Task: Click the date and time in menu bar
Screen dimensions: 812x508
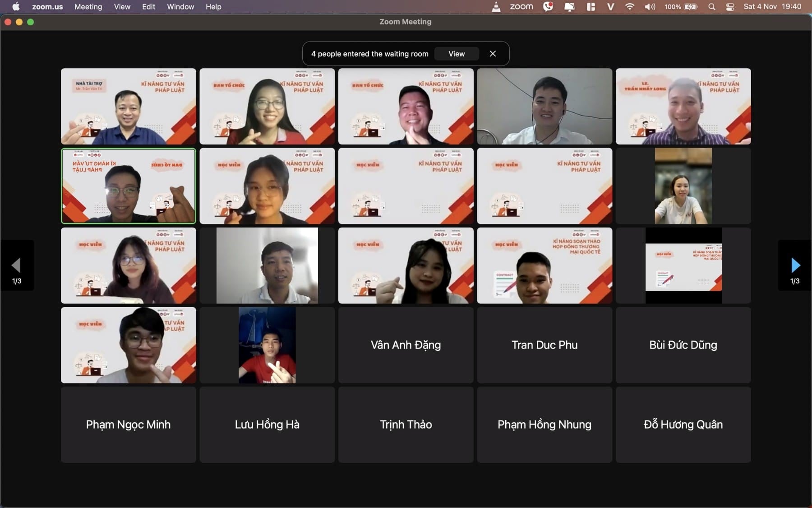Action: coord(772,7)
